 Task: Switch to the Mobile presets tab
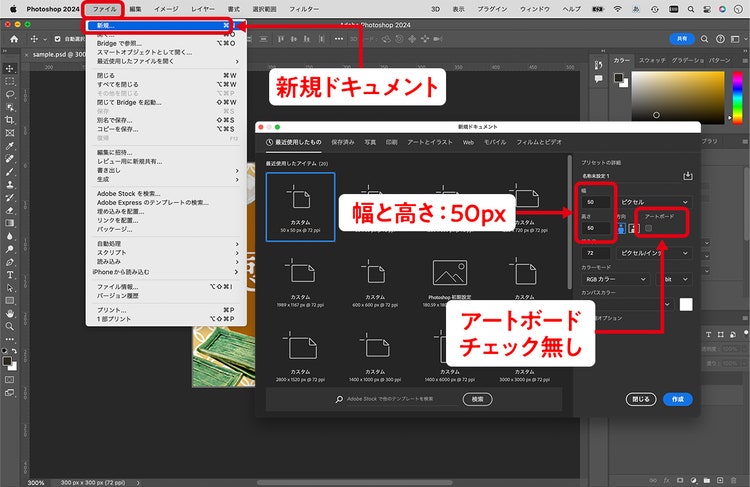(x=495, y=142)
